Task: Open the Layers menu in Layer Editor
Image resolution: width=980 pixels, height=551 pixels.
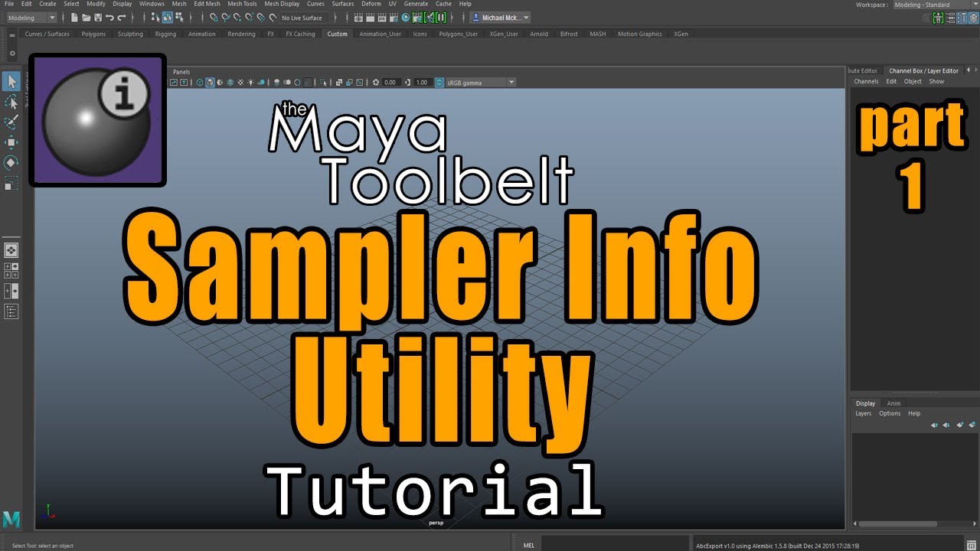Action: (x=864, y=413)
